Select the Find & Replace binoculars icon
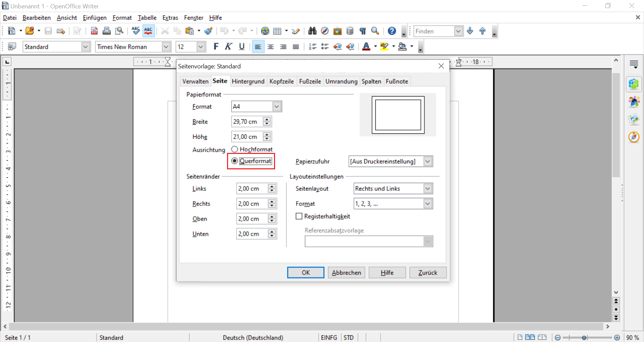Viewport: 644px width, 342px height. pos(312,31)
